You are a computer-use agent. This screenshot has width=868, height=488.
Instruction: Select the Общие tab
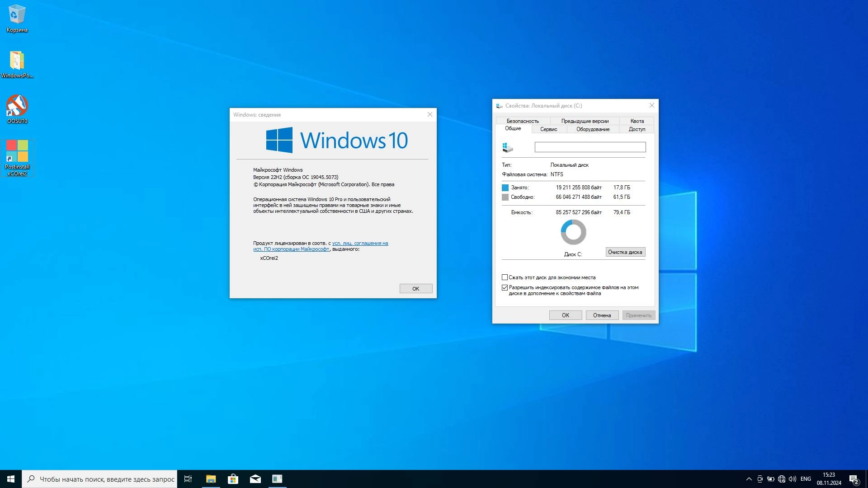[x=513, y=129]
